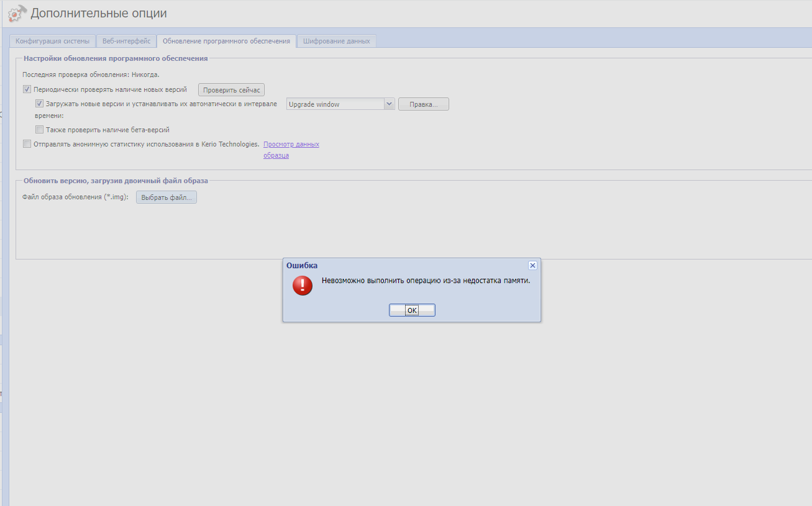Expand the Upgrade window dropdown arrow
This screenshot has height=506, width=812.
click(390, 104)
